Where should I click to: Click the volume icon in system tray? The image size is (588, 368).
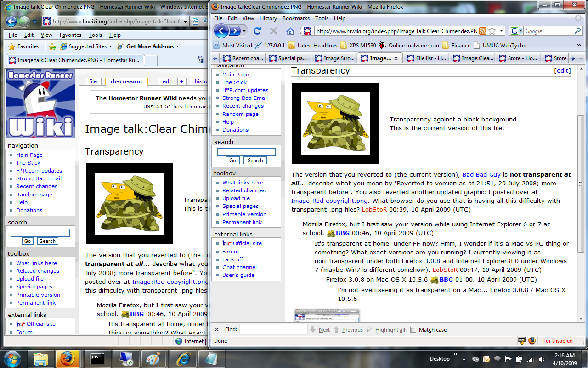pos(541,359)
